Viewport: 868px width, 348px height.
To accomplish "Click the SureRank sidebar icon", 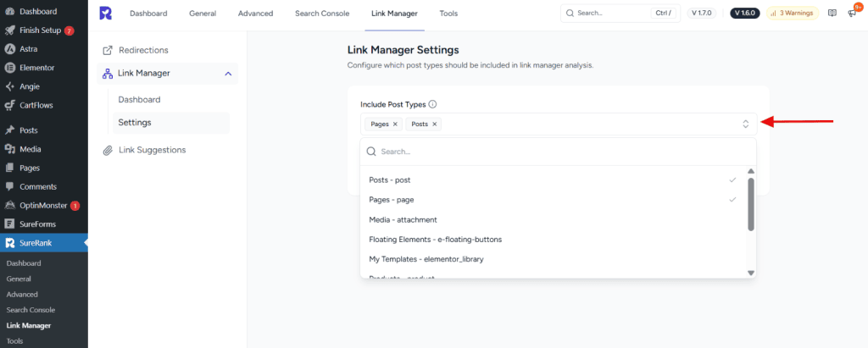I will [x=9, y=243].
